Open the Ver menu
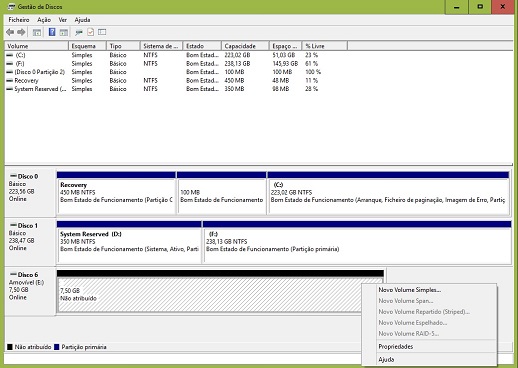 [63, 20]
